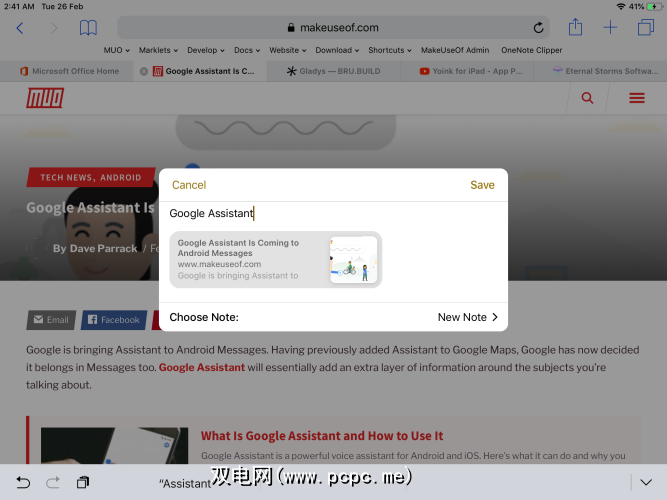The image size is (667, 500).
Task: Share the article via Email button
Action: [51, 320]
